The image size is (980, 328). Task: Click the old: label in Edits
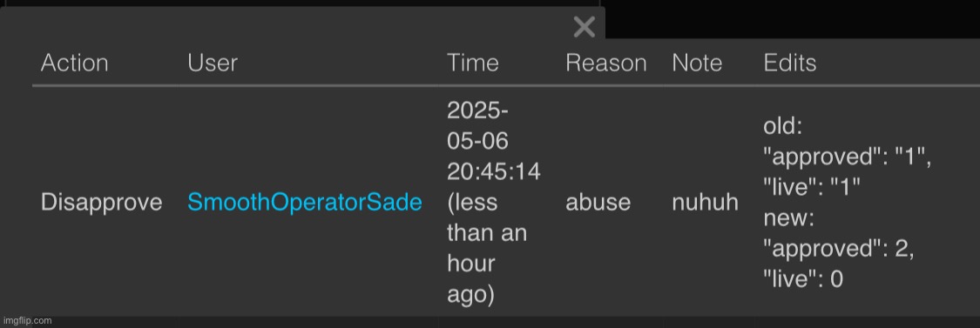[783, 126]
